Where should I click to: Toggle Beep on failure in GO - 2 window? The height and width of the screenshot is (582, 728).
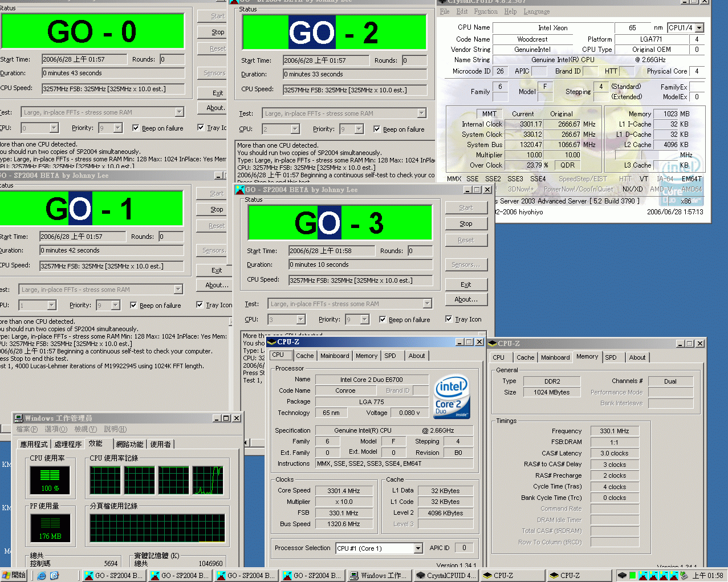[x=377, y=129]
